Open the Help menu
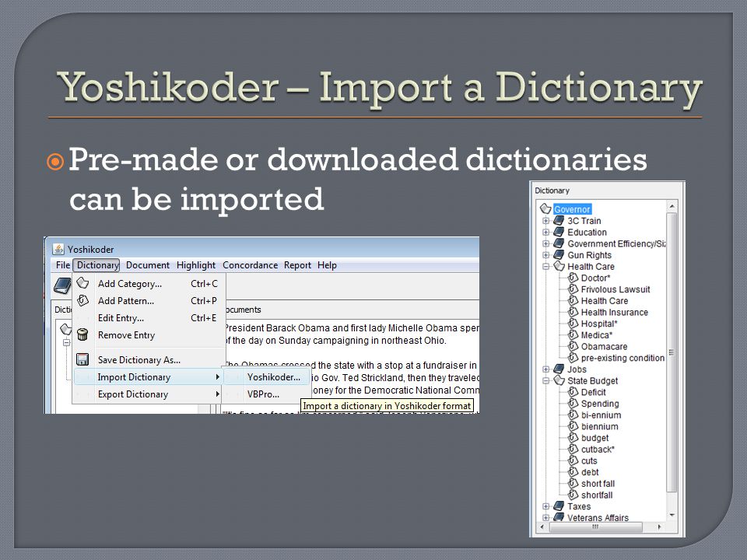The width and height of the screenshot is (747, 560). coord(327,265)
